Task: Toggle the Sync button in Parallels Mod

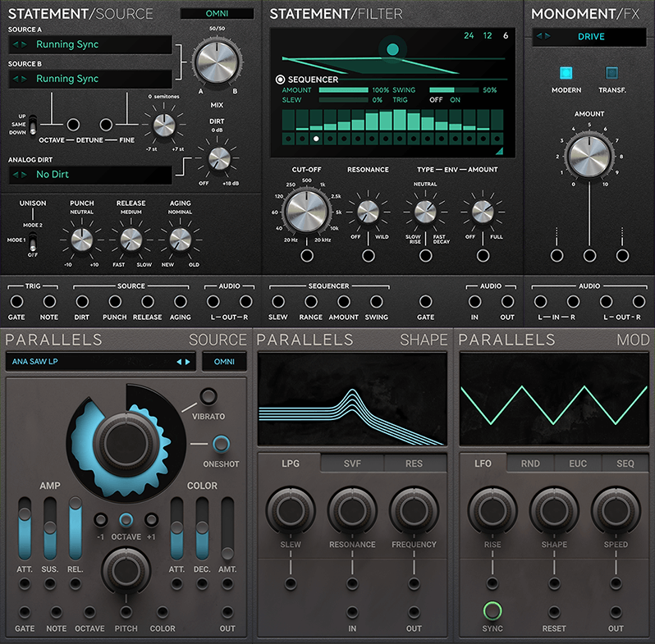Action: point(492,610)
